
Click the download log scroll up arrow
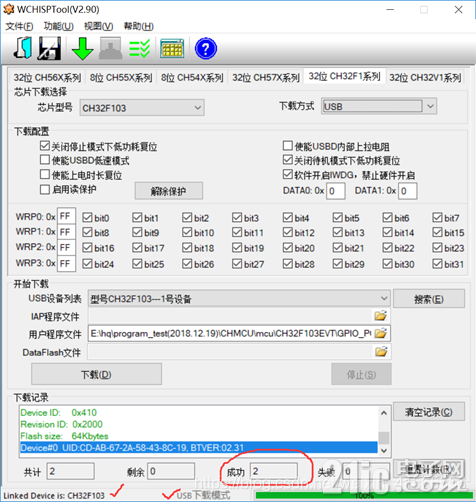tap(384, 413)
